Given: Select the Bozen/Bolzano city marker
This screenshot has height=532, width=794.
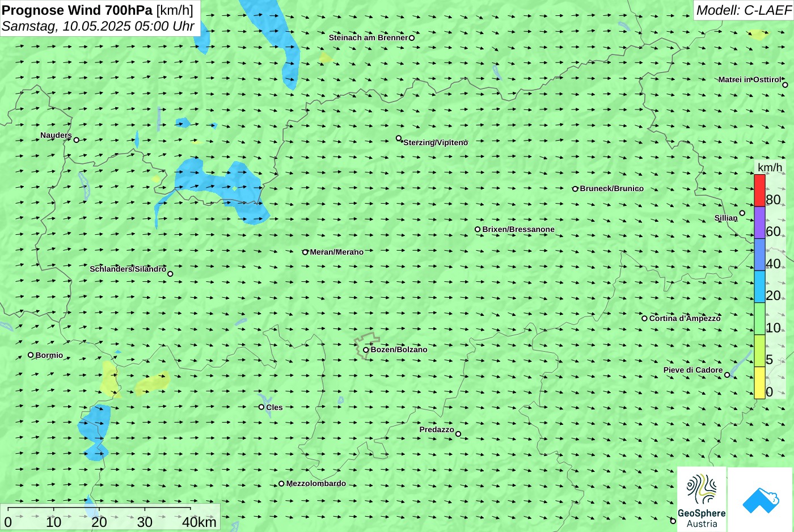Looking at the screenshot, I should pos(366,350).
